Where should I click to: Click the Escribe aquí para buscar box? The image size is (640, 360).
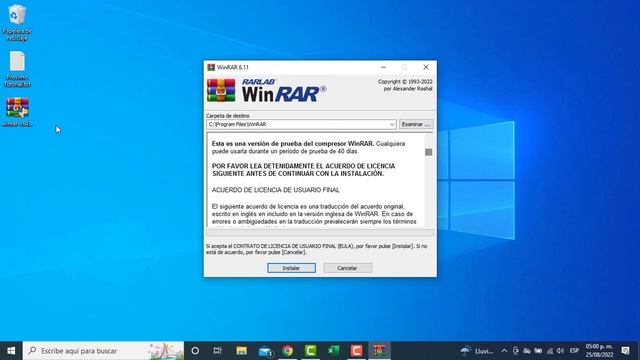click(x=103, y=351)
